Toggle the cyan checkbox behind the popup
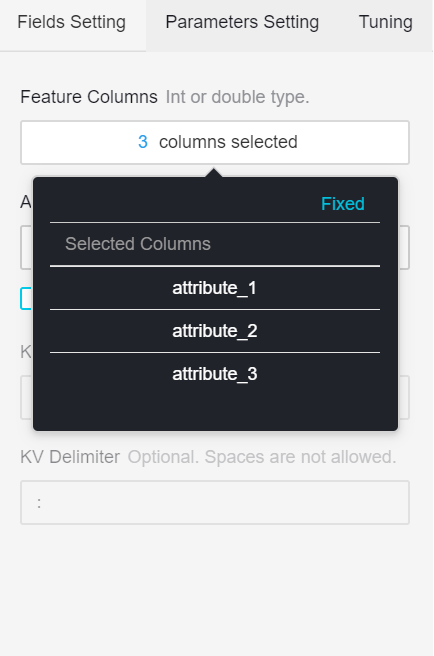The width and height of the screenshot is (434, 656). (x=26, y=299)
